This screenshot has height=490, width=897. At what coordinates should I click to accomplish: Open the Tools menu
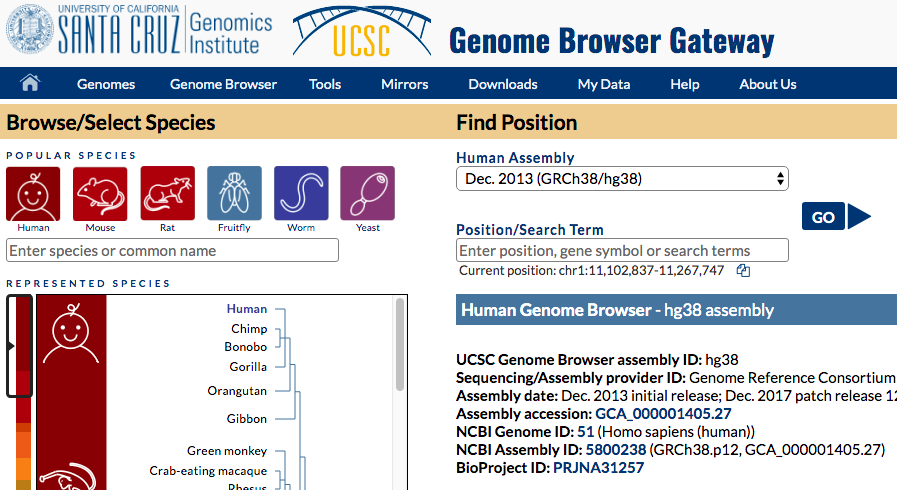click(x=325, y=84)
